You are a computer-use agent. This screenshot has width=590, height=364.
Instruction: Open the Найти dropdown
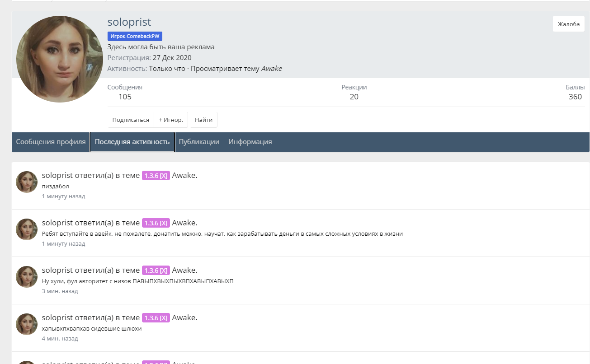click(x=204, y=120)
